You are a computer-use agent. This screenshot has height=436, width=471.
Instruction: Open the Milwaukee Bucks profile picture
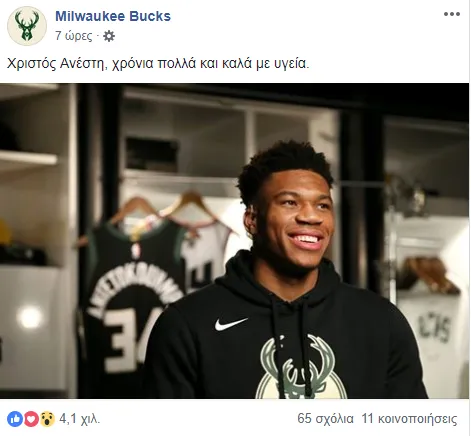point(27,26)
